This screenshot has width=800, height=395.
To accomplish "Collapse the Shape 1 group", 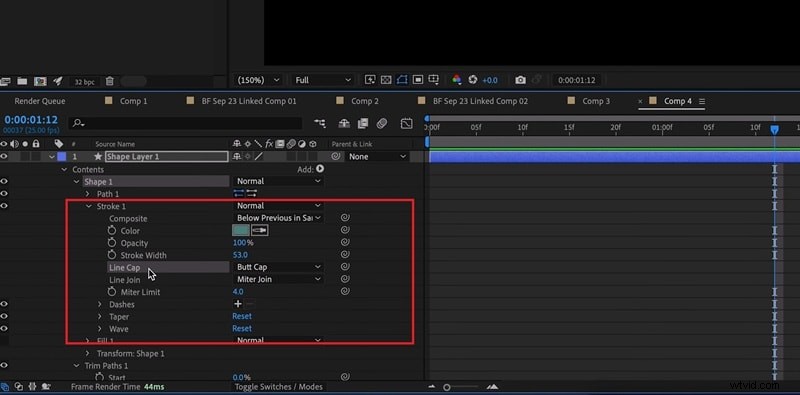I will (x=76, y=182).
